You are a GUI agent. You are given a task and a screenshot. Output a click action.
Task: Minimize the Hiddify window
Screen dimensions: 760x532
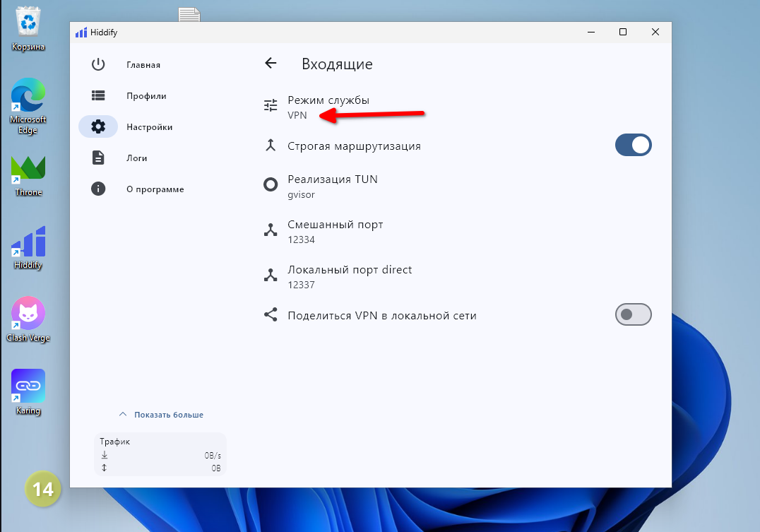coord(591,32)
